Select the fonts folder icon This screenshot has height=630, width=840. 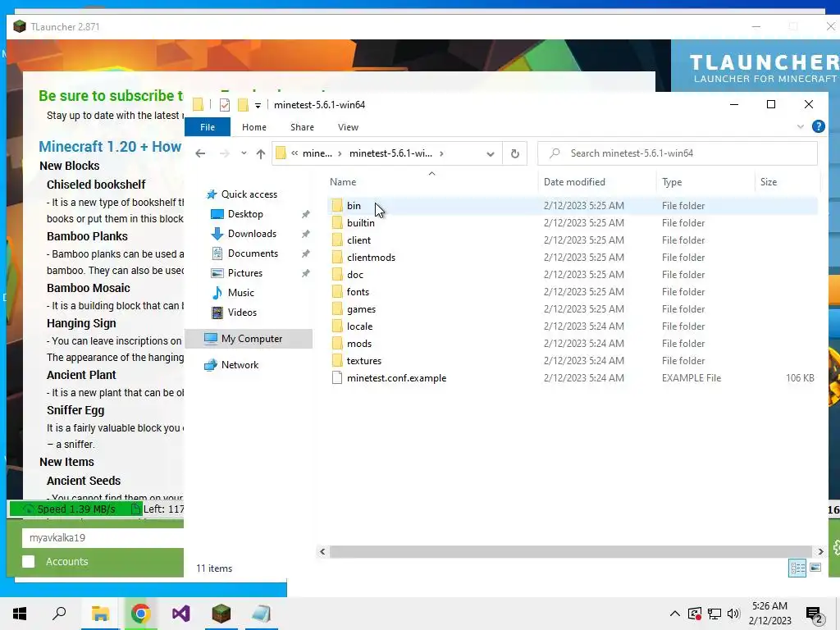337,291
